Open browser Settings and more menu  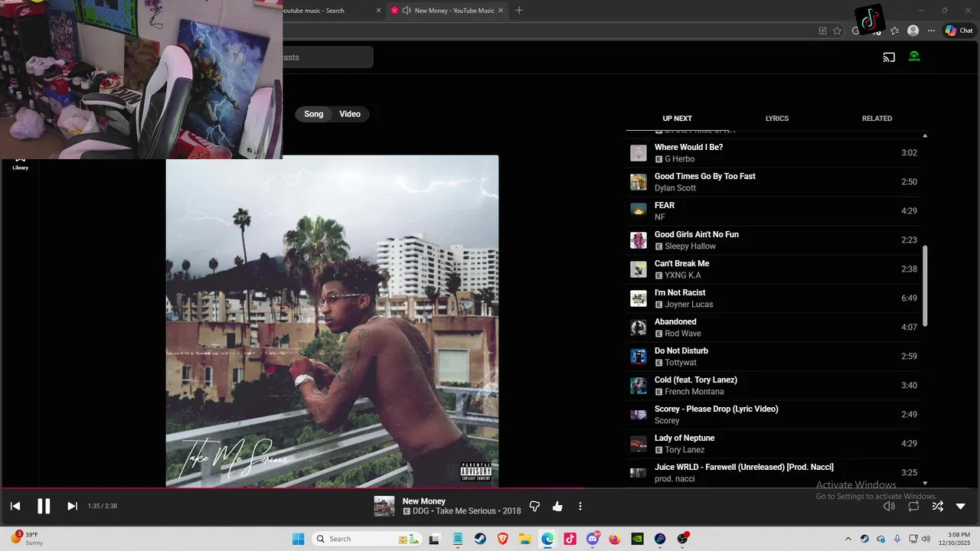tap(931, 31)
